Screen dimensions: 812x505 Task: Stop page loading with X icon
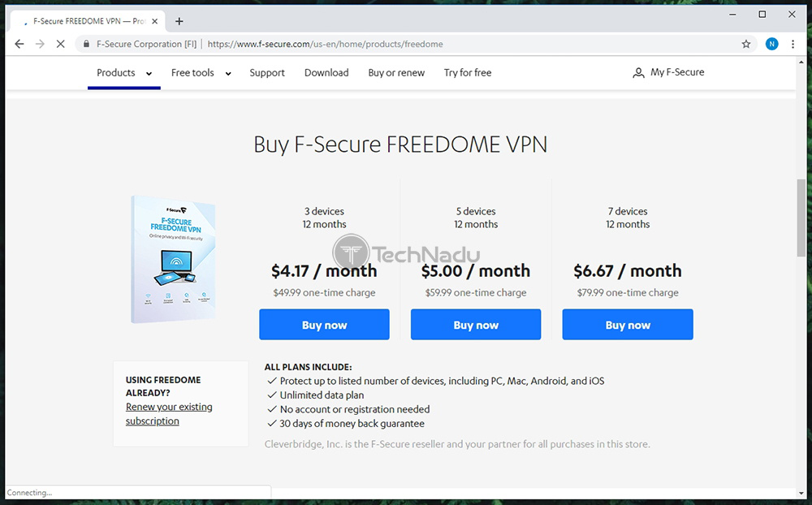(x=61, y=44)
